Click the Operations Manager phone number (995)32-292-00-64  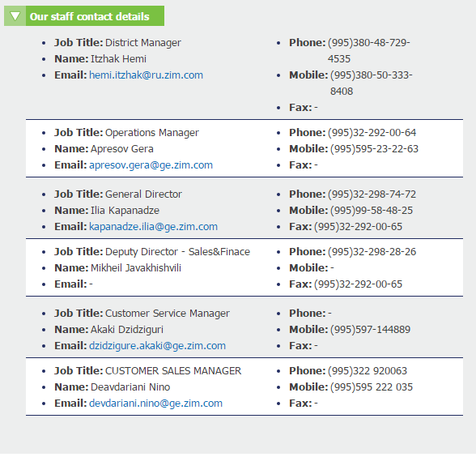pyautogui.click(x=372, y=133)
